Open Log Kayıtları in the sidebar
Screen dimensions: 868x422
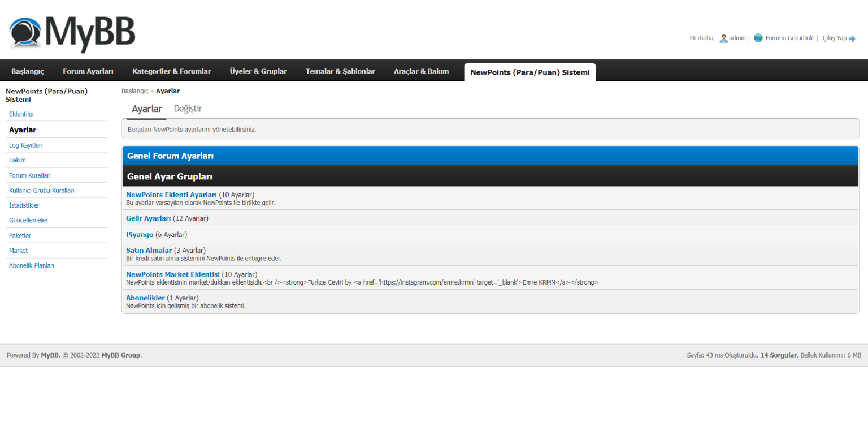click(x=26, y=145)
